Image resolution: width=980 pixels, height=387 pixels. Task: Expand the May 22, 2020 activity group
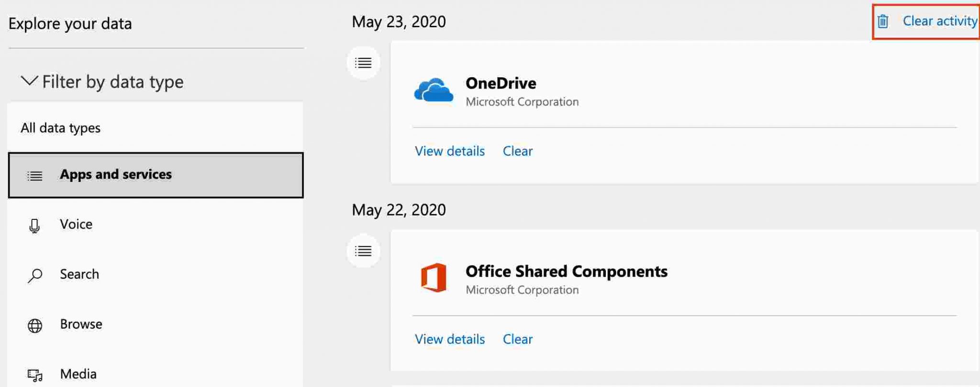click(x=399, y=209)
